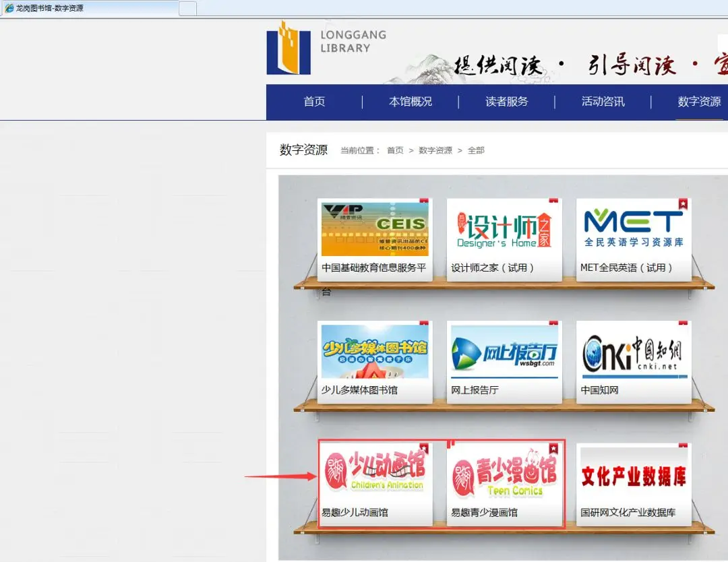Screen dimensions: 728x562
Task: Open 中国基础教育信息服务平台 title link
Action: click(x=373, y=268)
